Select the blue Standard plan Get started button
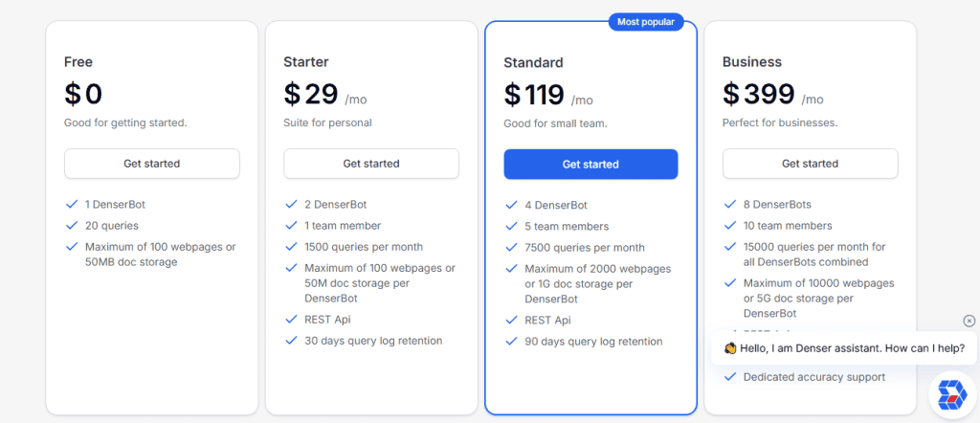Screen dimensions: 980x423 coord(590,165)
